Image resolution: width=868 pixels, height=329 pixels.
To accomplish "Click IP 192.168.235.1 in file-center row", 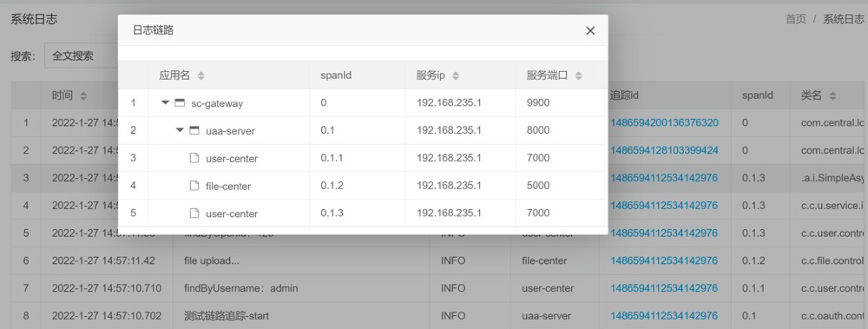I will pos(449,186).
